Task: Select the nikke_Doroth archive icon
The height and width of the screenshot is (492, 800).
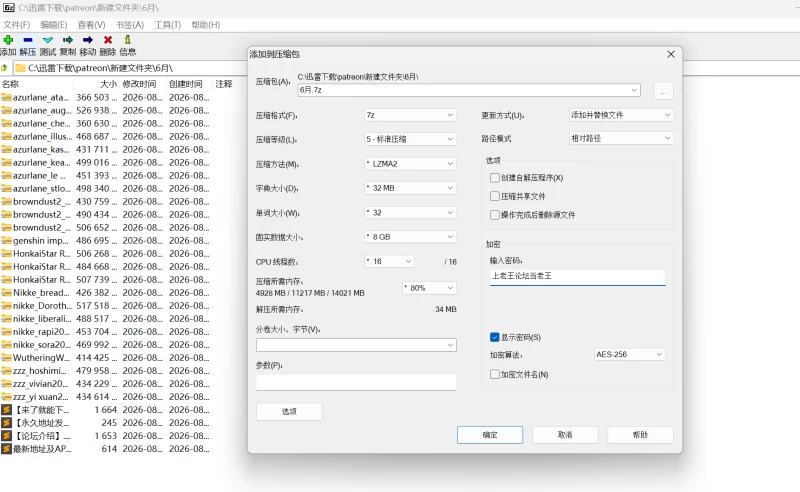Action: (6, 306)
